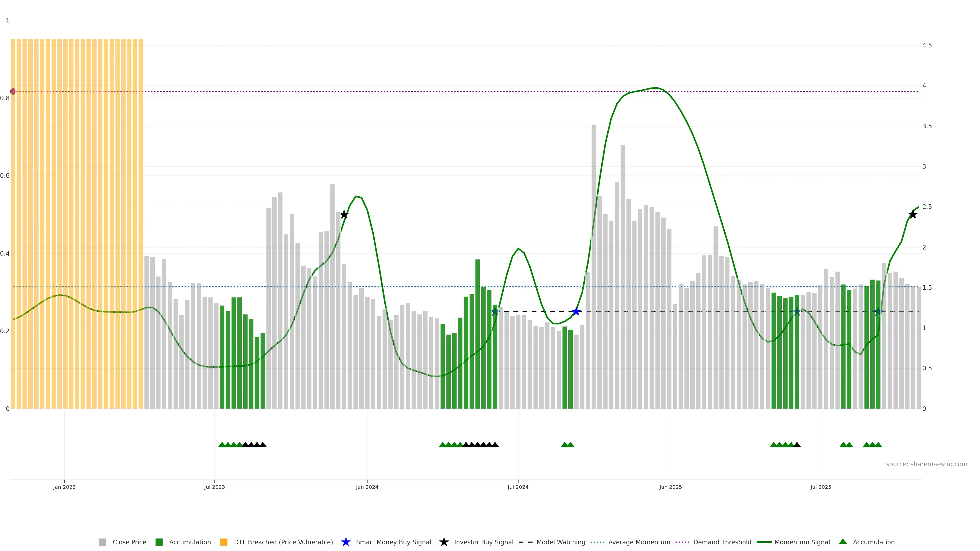Click the red diamond marker on the Demand Threshold line
The width and height of the screenshot is (980, 551).
(13, 91)
